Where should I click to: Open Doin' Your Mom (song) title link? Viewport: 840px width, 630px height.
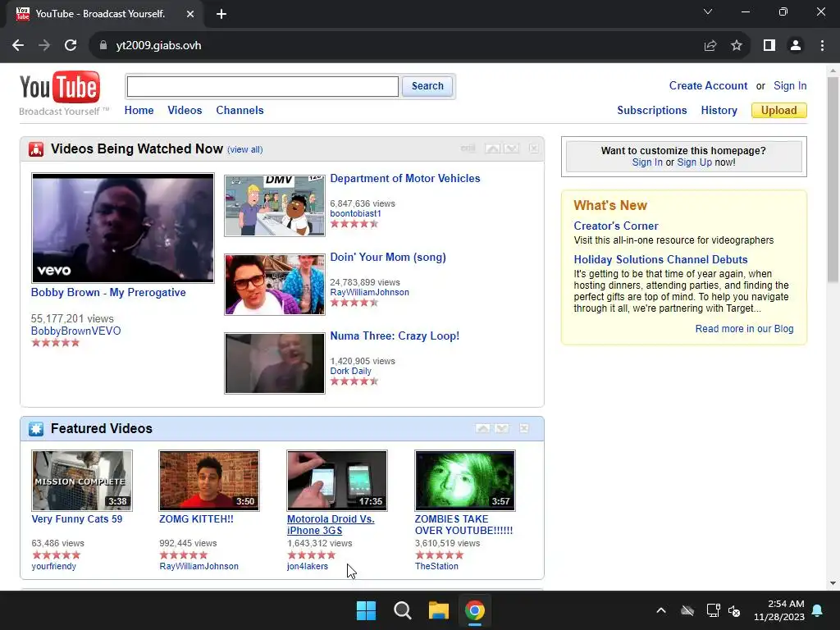(388, 257)
